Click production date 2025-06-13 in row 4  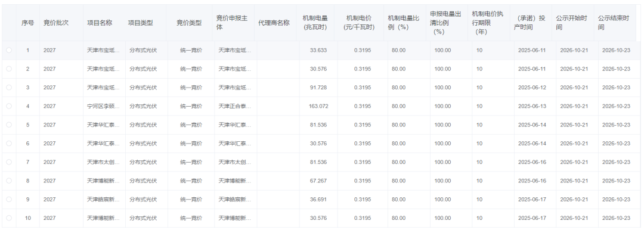[x=532, y=106]
